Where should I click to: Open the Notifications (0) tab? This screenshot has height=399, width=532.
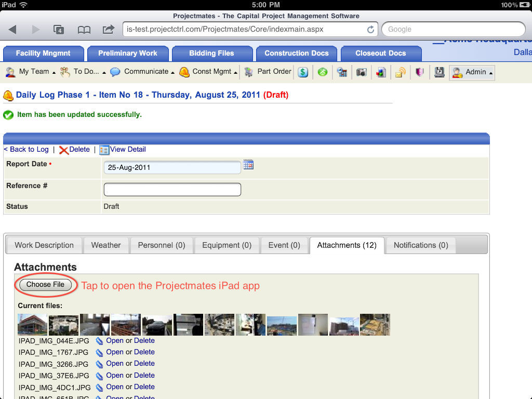(421, 245)
